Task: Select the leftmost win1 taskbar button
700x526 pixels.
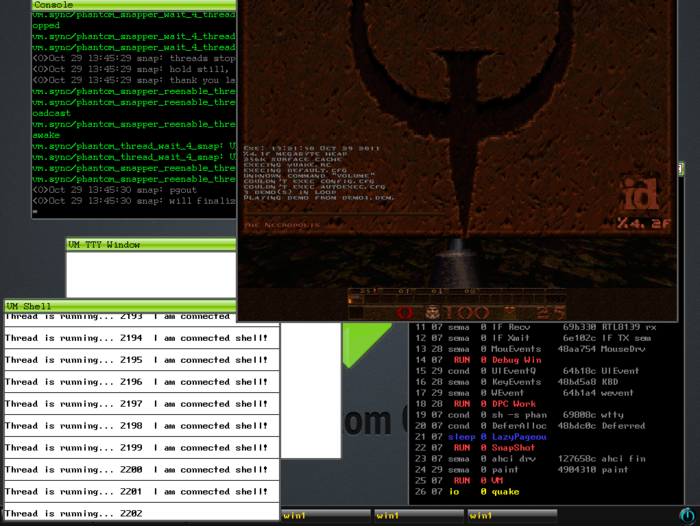Action: (326, 516)
